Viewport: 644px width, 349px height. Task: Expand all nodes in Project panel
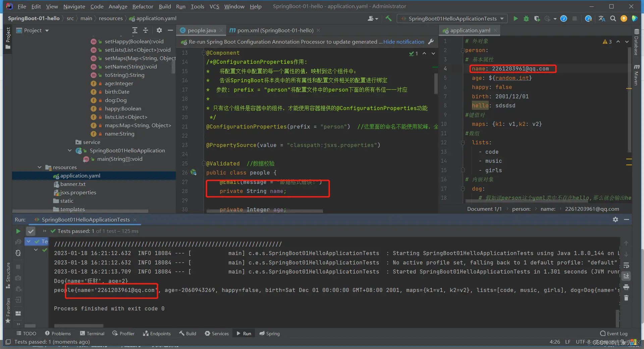pyautogui.click(x=135, y=30)
